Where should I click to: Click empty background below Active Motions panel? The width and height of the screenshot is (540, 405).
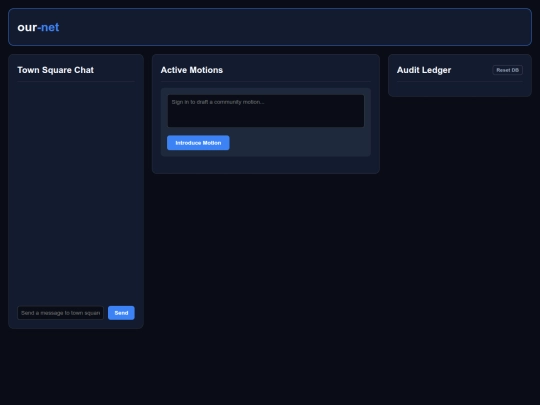(266, 276)
